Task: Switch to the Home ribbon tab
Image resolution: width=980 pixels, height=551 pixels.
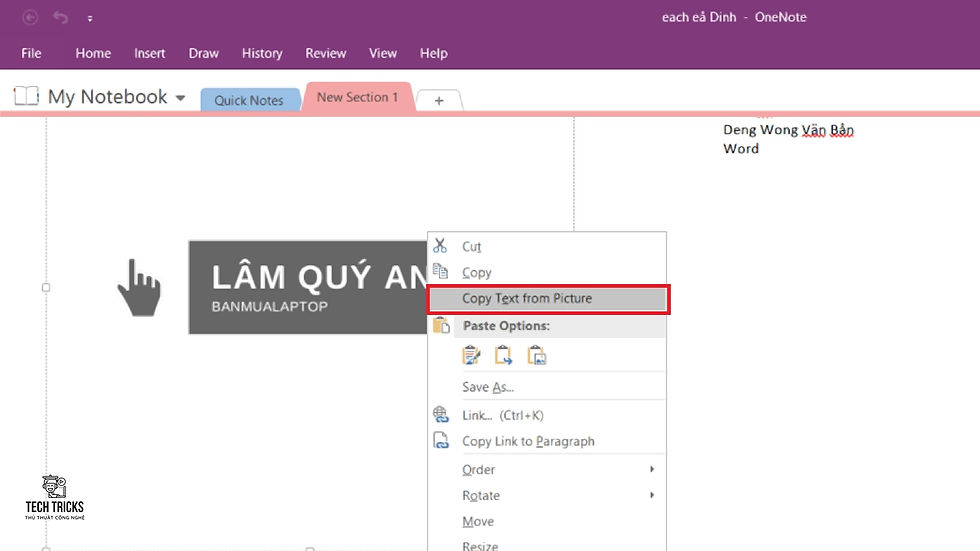Action: (93, 53)
